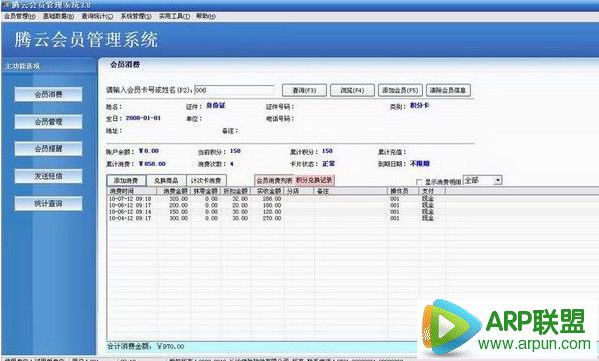Click the 320.00 amount cell
Viewport: 599px width, 361px height.
178,199
